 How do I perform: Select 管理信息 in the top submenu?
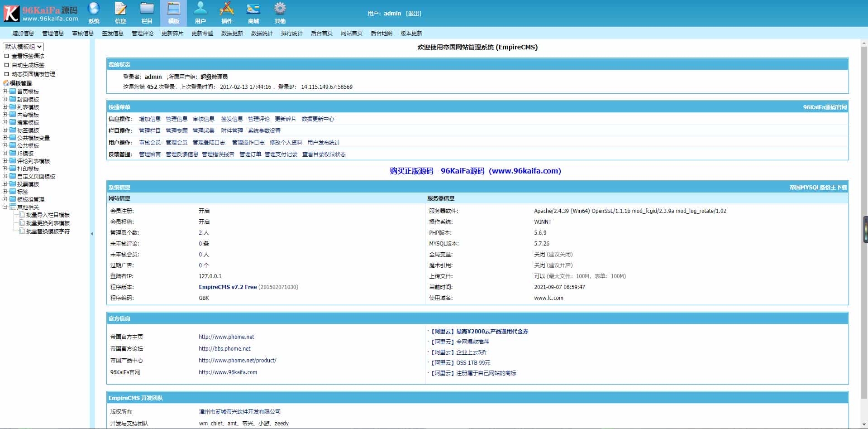(x=53, y=34)
